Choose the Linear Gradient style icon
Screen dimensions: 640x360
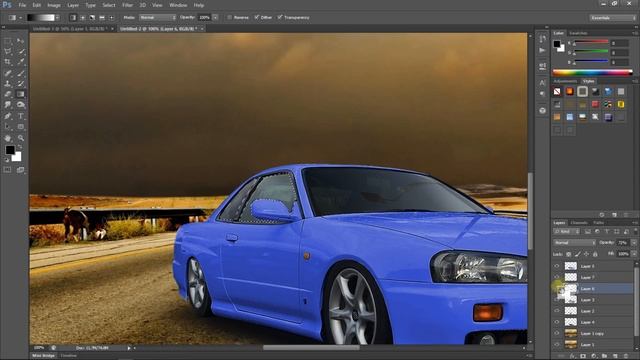[73, 18]
